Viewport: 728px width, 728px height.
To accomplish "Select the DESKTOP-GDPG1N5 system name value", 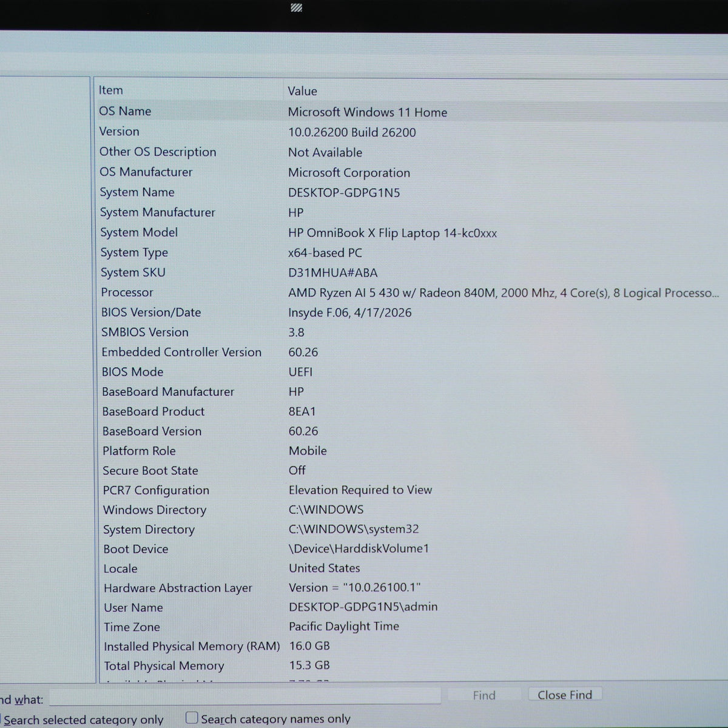I will click(x=344, y=193).
